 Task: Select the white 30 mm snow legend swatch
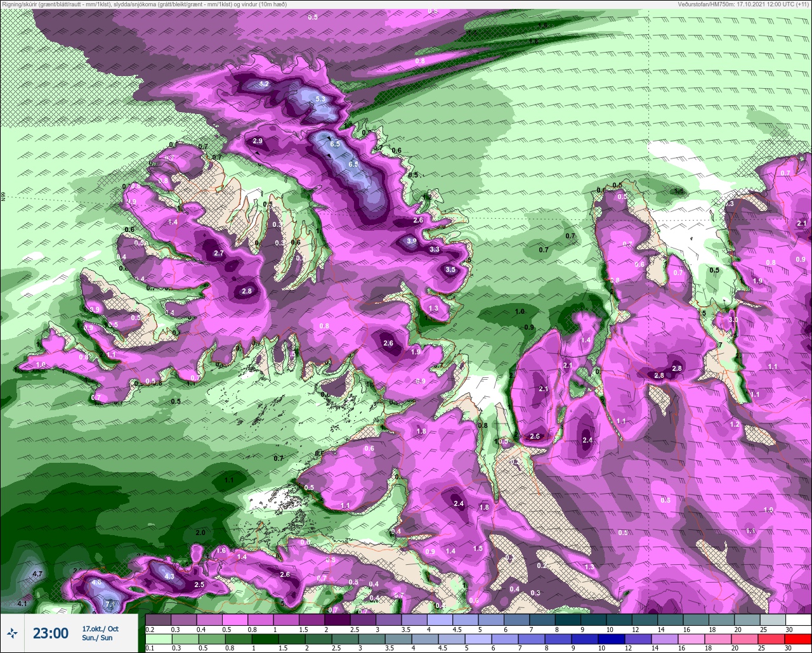[x=798, y=619]
